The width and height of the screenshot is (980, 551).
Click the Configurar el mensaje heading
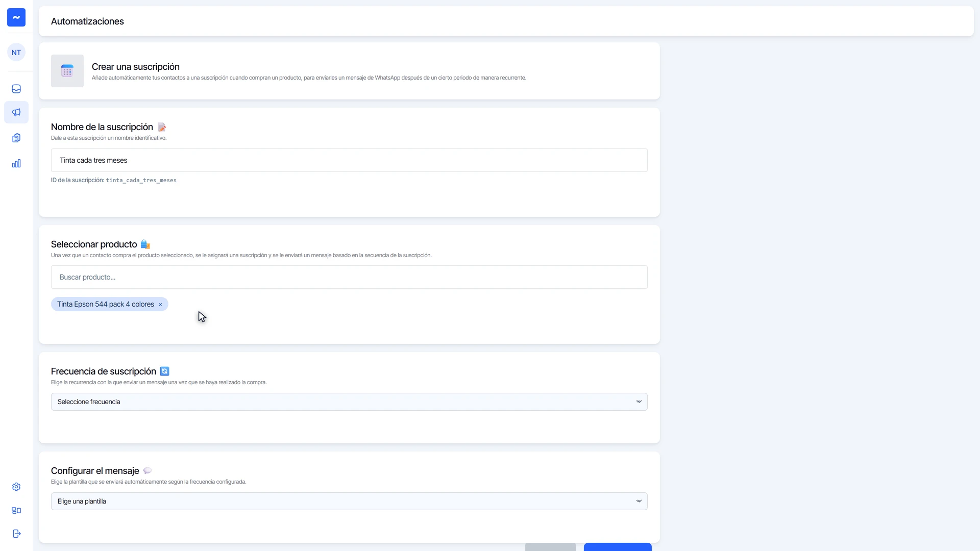click(x=95, y=471)
